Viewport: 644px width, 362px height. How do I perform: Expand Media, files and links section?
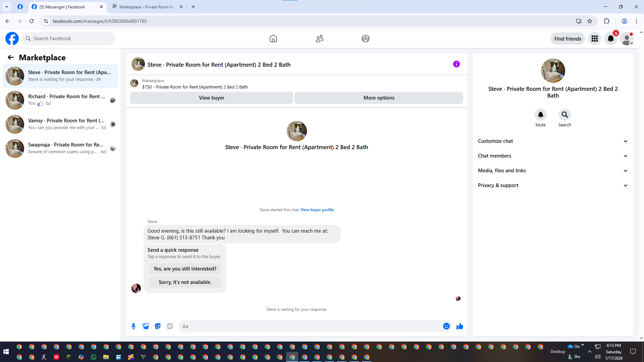(552, 171)
